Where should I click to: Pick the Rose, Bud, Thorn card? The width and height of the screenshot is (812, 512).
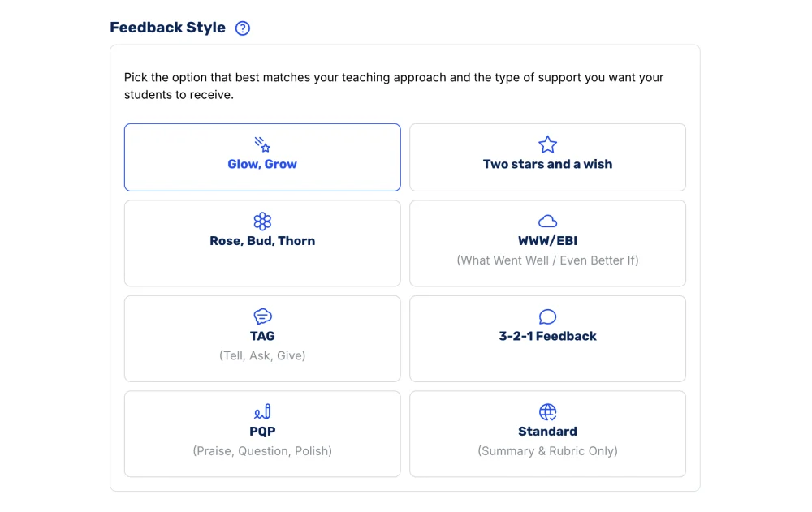(x=262, y=243)
